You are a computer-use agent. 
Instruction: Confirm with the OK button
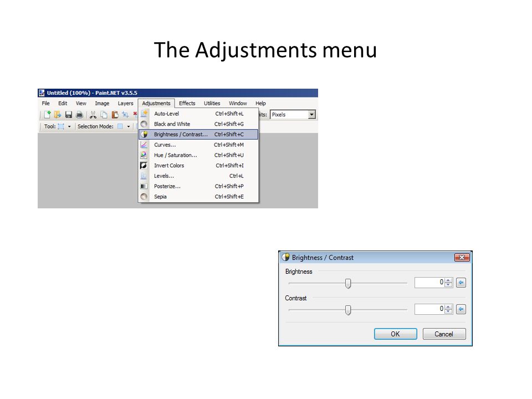(x=395, y=334)
